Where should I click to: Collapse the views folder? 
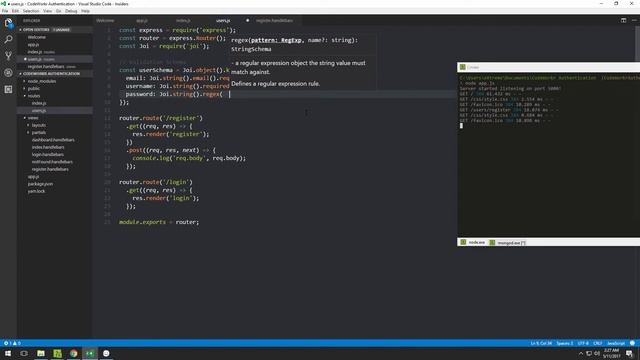[x=33, y=118]
